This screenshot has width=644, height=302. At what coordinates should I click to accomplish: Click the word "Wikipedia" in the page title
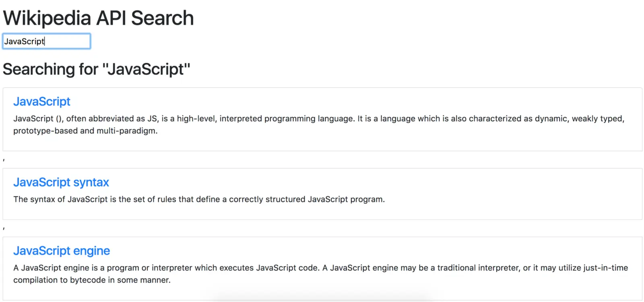pos(47,18)
